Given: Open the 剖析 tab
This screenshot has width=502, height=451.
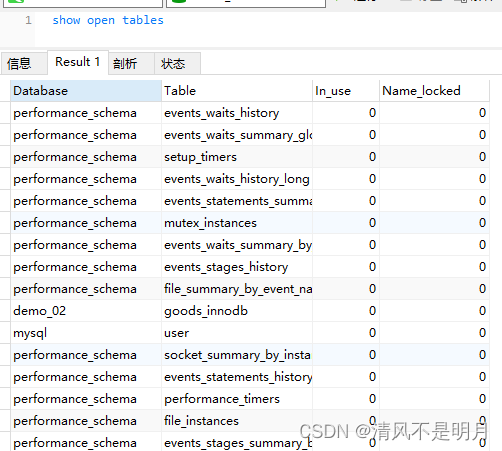Looking at the screenshot, I should coord(131,63).
